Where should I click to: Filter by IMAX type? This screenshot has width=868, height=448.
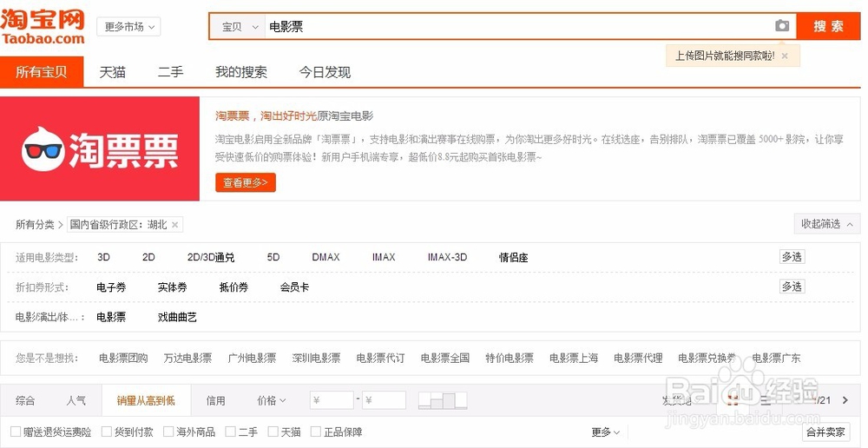pos(384,258)
